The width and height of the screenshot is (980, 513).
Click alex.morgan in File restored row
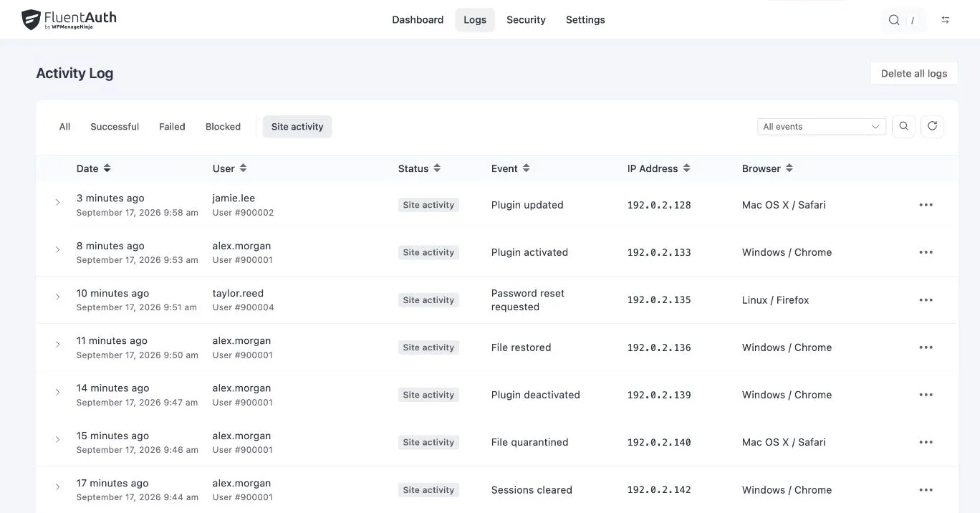pos(241,341)
